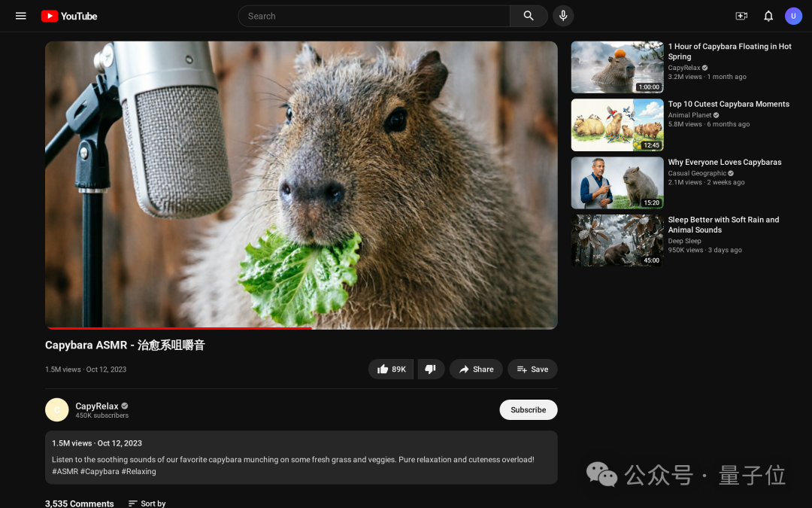This screenshot has height=508, width=812.
Task: Open the voice search microphone
Action: click(x=563, y=16)
